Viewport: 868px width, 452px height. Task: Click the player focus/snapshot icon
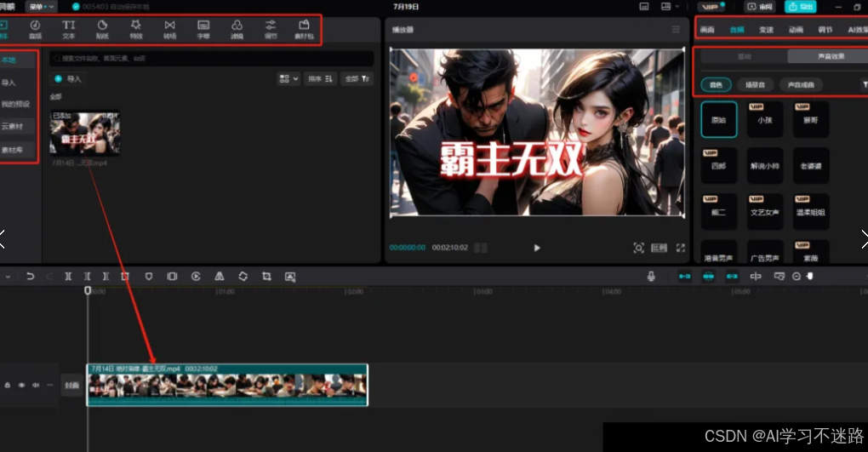click(x=638, y=248)
